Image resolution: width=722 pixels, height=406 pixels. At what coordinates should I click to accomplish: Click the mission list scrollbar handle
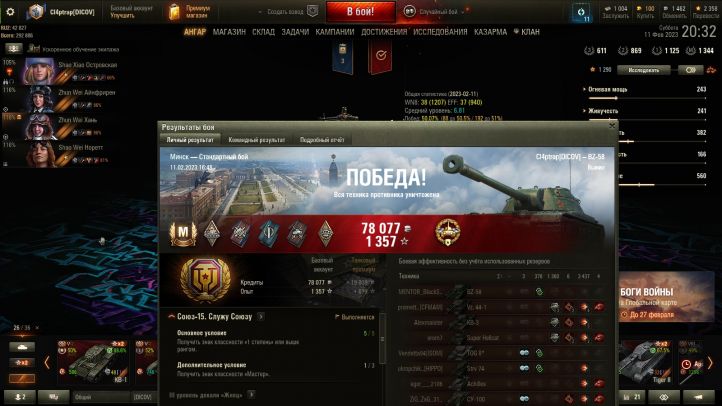tap(382, 339)
